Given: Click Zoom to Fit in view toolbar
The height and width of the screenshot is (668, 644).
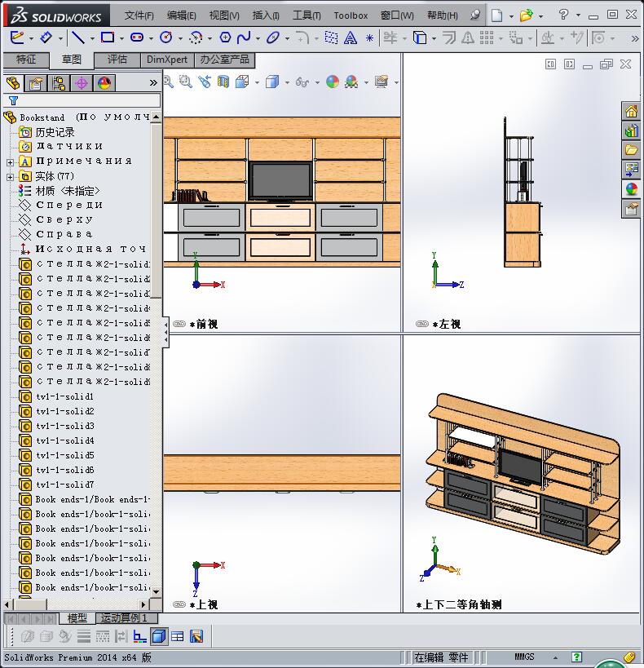Looking at the screenshot, I should click(169, 82).
